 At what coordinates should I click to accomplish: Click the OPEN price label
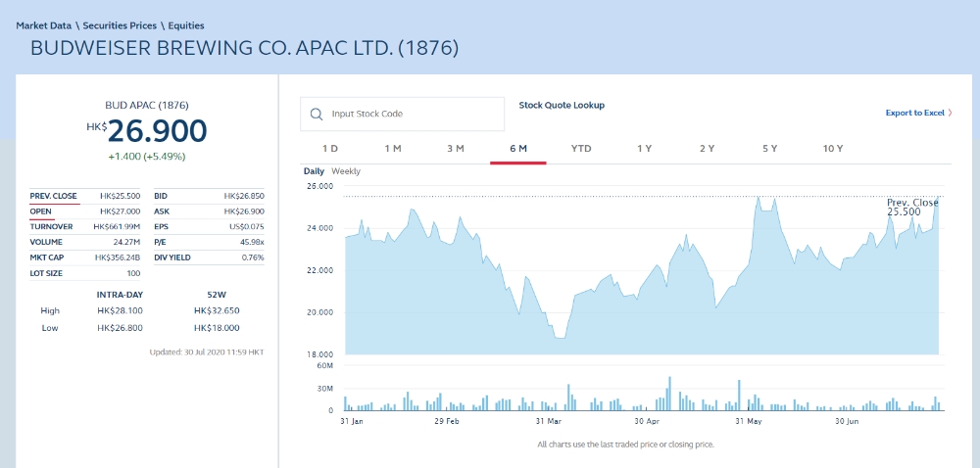(x=41, y=211)
